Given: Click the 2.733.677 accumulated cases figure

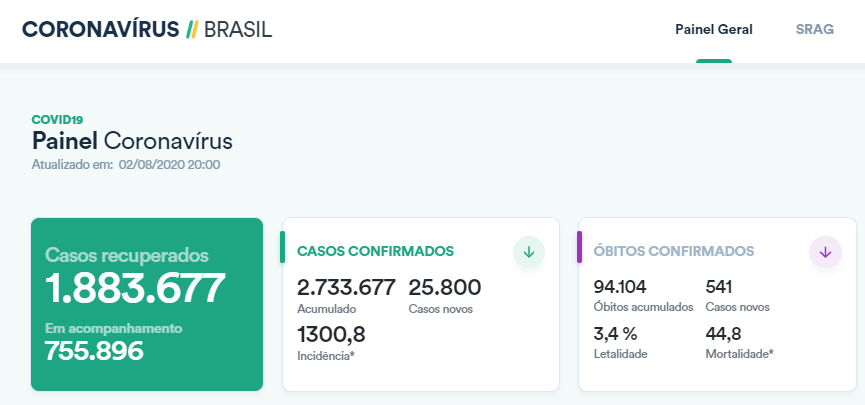Looking at the screenshot, I should (x=347, y=287).
